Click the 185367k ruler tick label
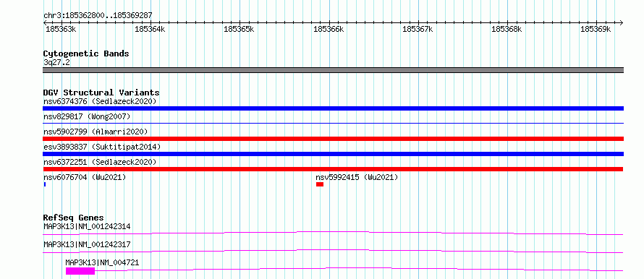 coord(418,29)
